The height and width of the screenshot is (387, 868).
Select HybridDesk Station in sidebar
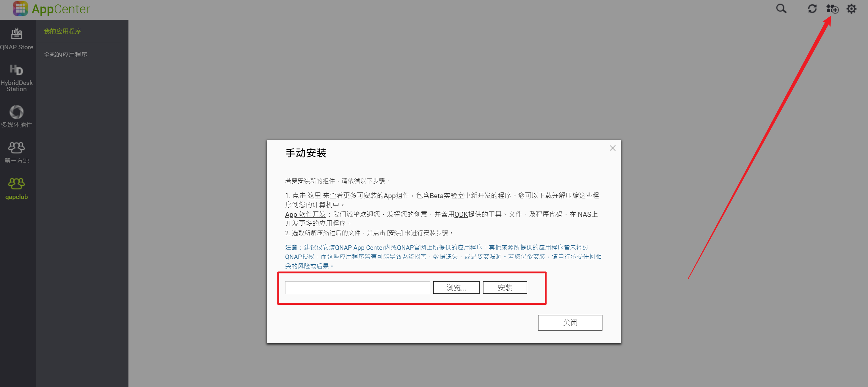coord(17,78)
